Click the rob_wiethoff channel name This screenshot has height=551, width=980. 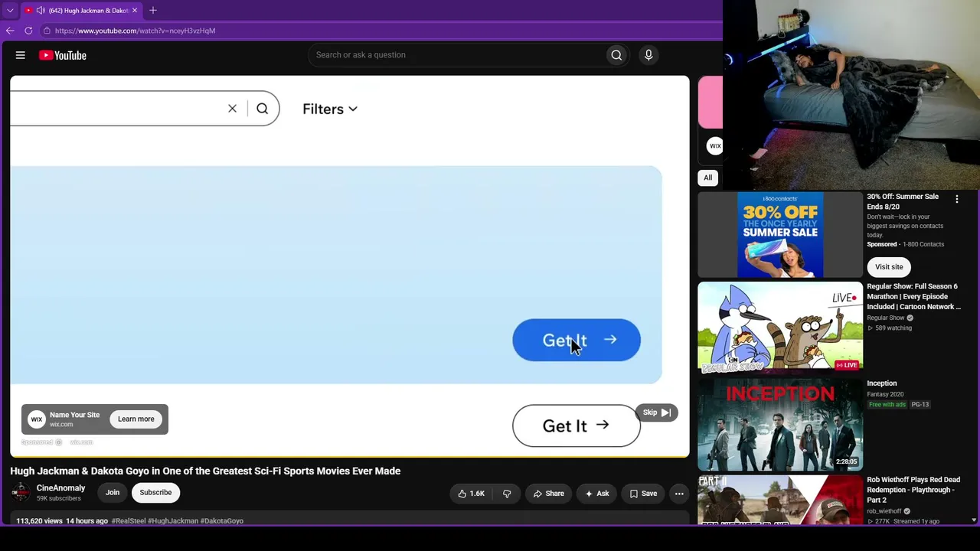click(x=884, y=511)
